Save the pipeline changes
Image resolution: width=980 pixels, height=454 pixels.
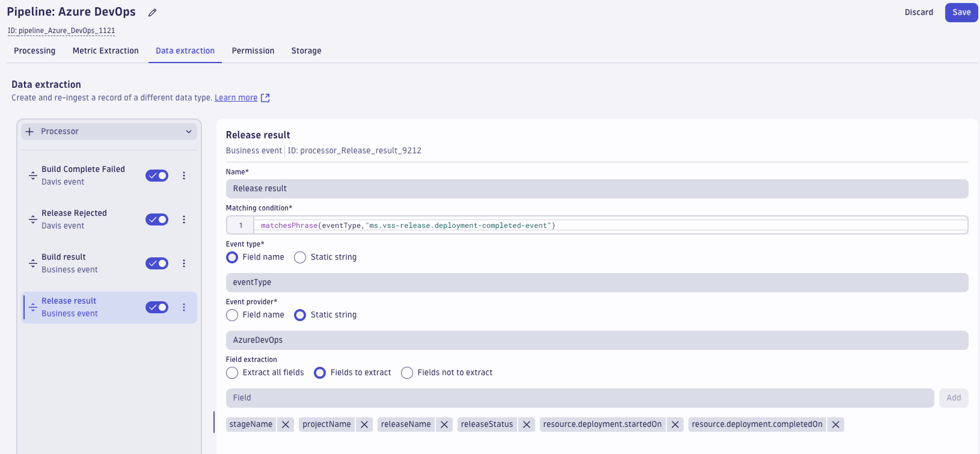coord(961,13)
